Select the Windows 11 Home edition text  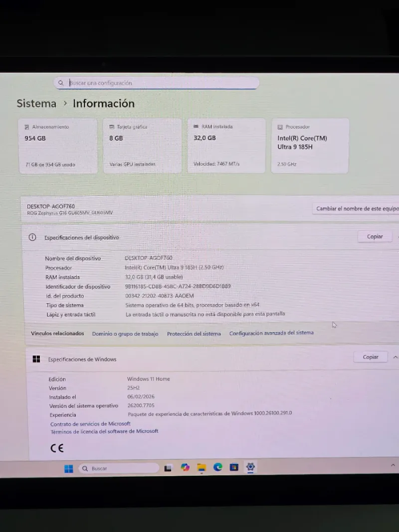[148, 378]
